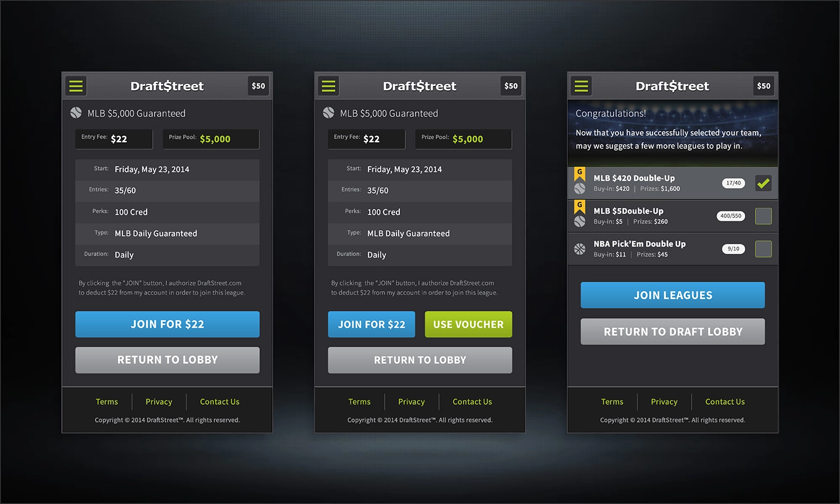This screenshot has height=504, width=840.
Task: Uncheck the MLB $420 Double-Up checkbox
Action: click(763, 183)
